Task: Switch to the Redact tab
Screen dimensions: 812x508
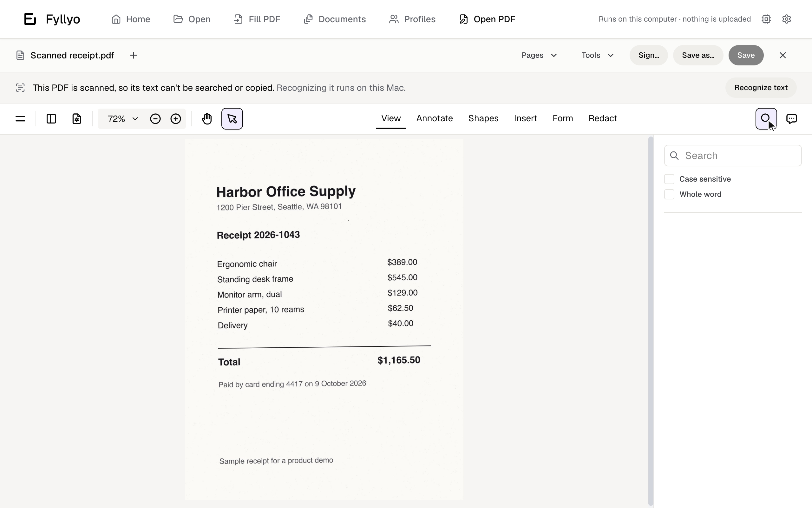Action: (603, 118)
